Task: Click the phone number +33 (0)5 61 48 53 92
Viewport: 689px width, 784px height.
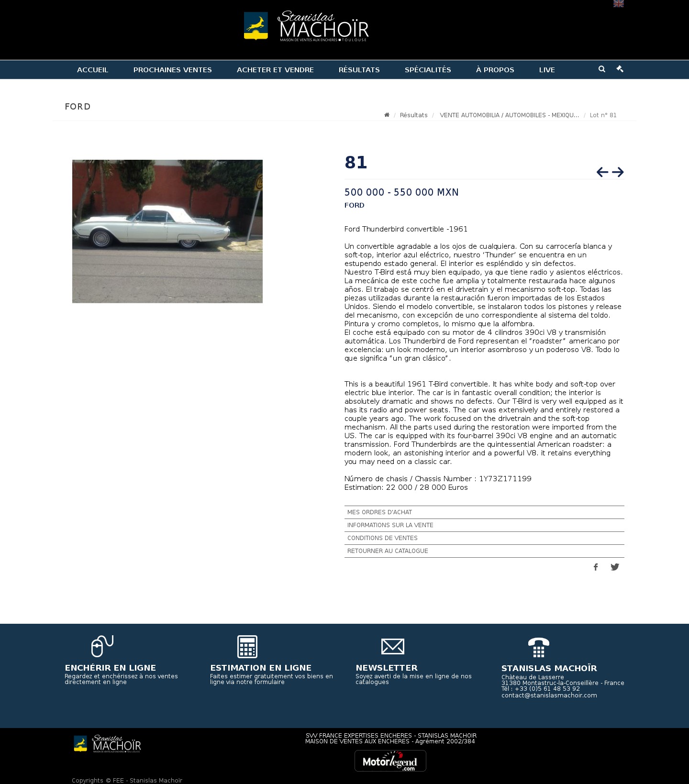Action: coord(547,689)
